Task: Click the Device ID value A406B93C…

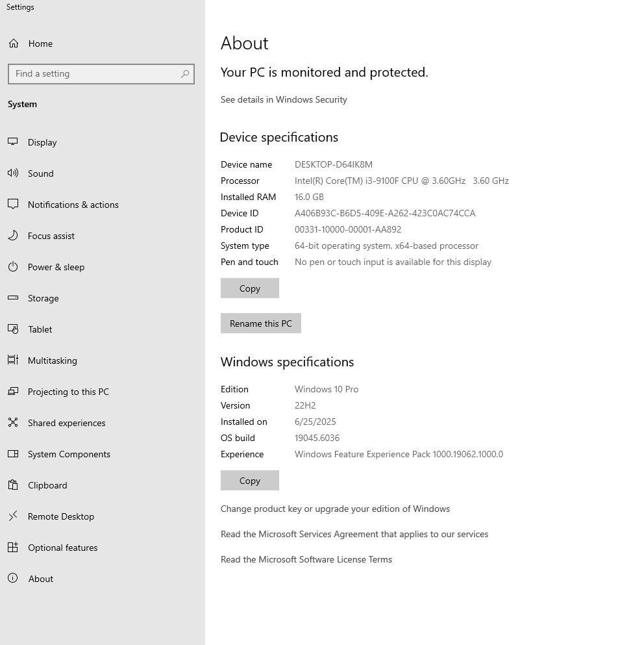Action: pos(385,213)
